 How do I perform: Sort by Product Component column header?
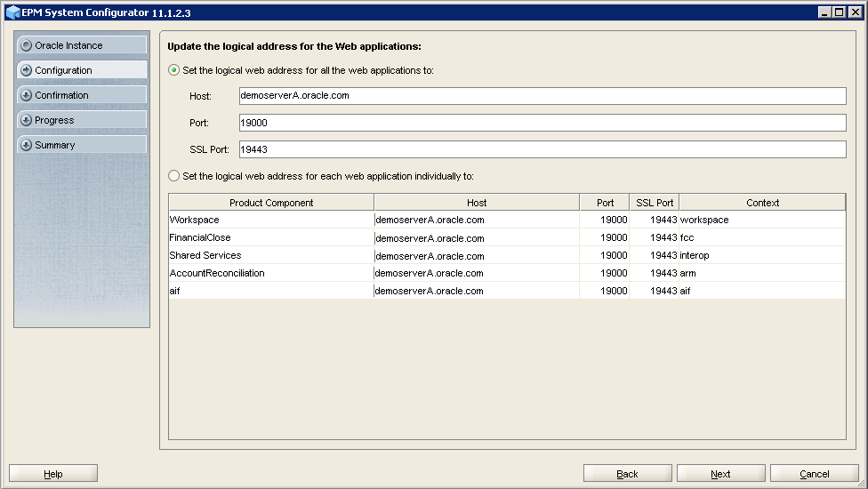(271, 203)
